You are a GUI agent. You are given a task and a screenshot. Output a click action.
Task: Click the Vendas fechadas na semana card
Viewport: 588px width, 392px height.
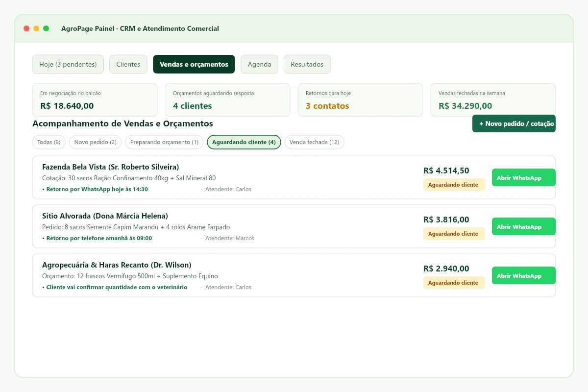point(493,100)
